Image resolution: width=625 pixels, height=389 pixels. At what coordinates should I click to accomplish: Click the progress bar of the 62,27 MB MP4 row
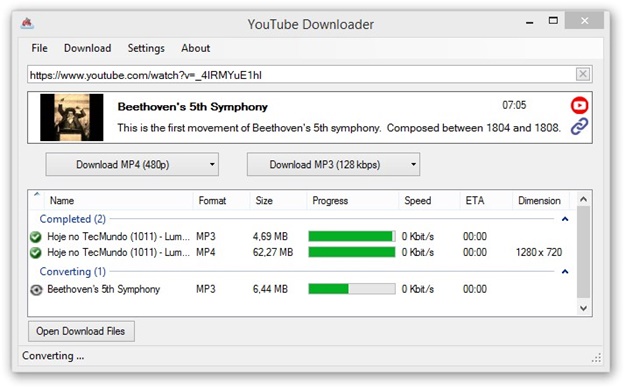352,253
